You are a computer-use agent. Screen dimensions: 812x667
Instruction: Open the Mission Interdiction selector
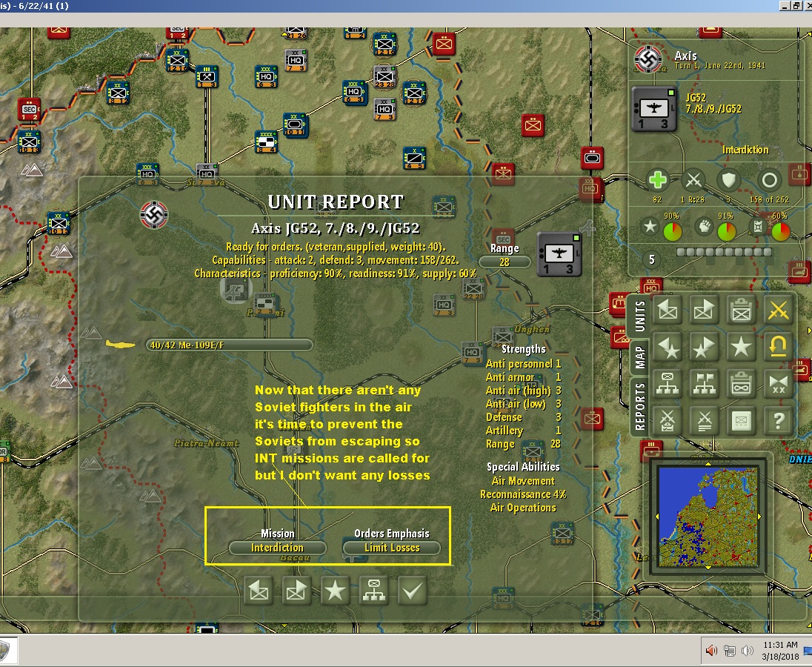[278, 548]
